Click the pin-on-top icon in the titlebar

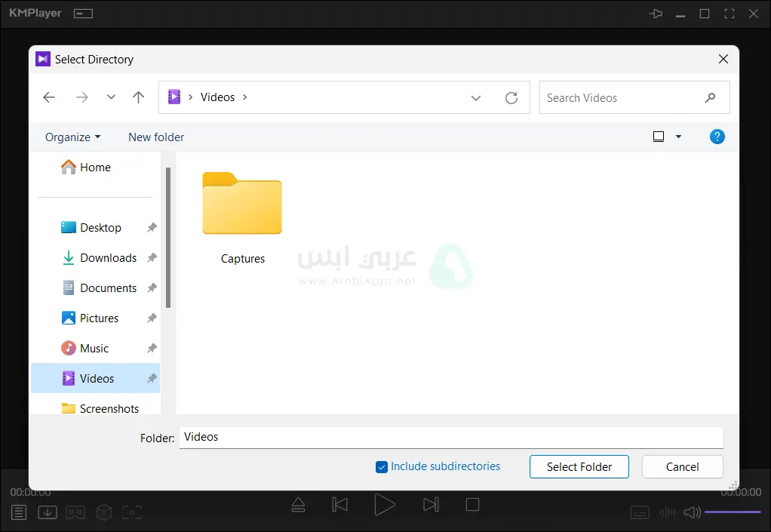point(655,13)
